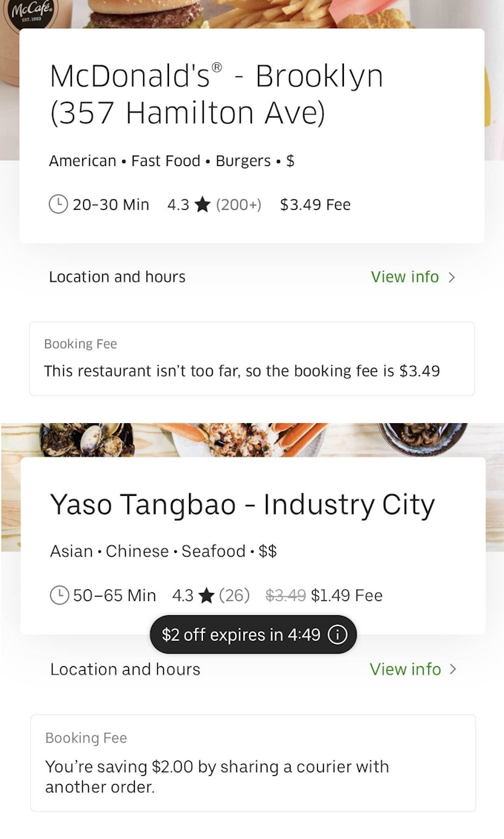Click the McDonald's Booking Fee info box
This screenshot has width=504, height=839.
tap(252, 359)
